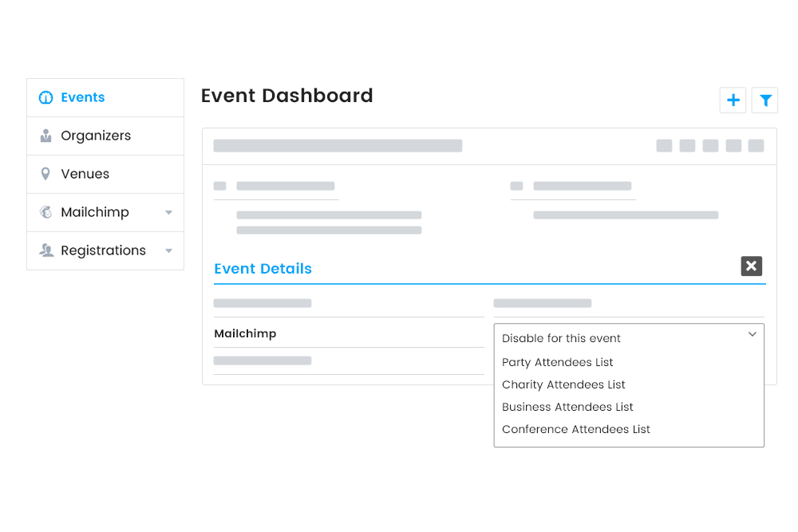Click the plus icon to add event

tap(733, 100)
